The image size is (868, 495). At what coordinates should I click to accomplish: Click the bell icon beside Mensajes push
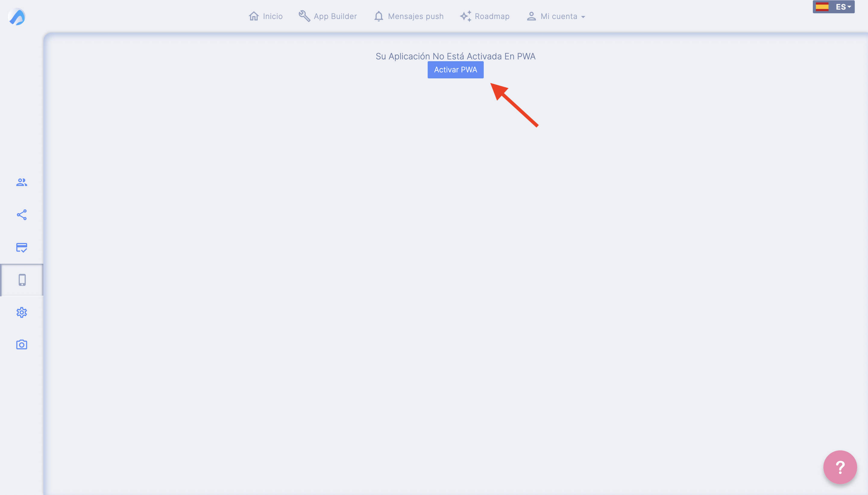379,16
